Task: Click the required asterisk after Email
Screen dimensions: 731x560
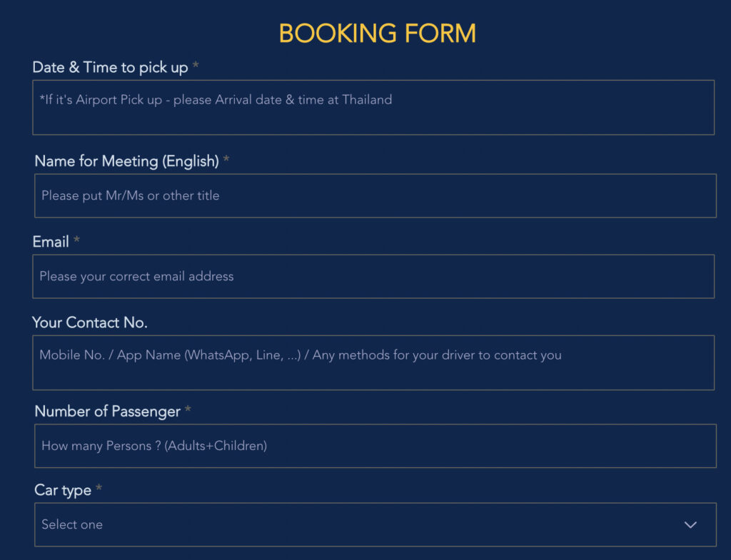Action: tap(76, 242)
